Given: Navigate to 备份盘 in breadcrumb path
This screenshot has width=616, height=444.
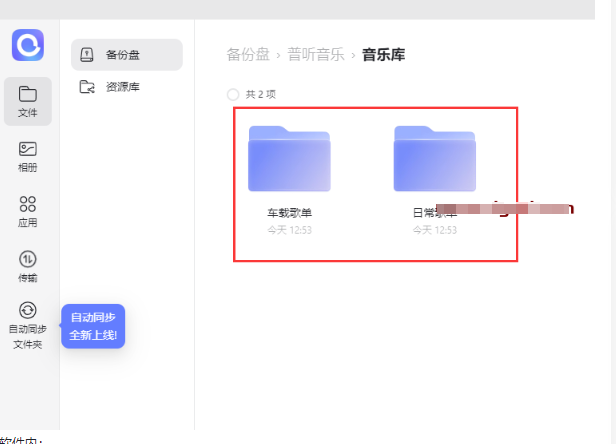Looking at the screenshot, I should 247,54.
